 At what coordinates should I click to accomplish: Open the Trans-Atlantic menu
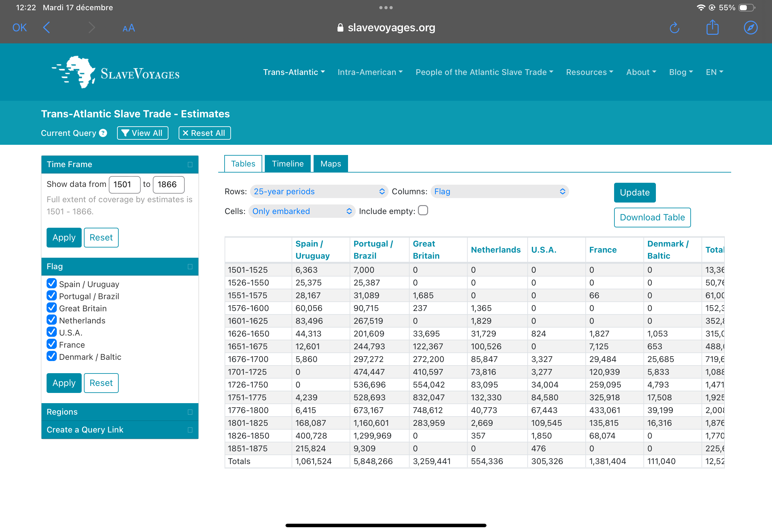294,72
